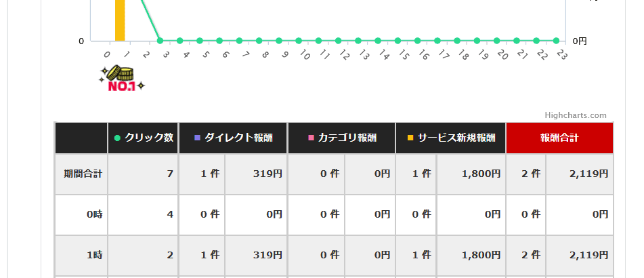This screenshot has height=278, width=644.
Task: Select the 1時 row label
Action: click(94, 255)
